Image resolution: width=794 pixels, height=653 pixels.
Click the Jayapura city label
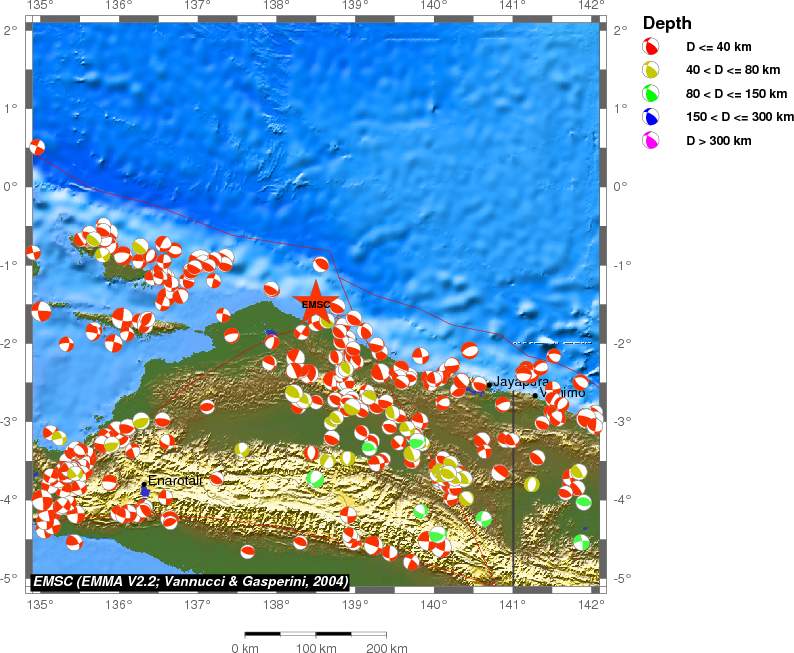pos(521,381)
